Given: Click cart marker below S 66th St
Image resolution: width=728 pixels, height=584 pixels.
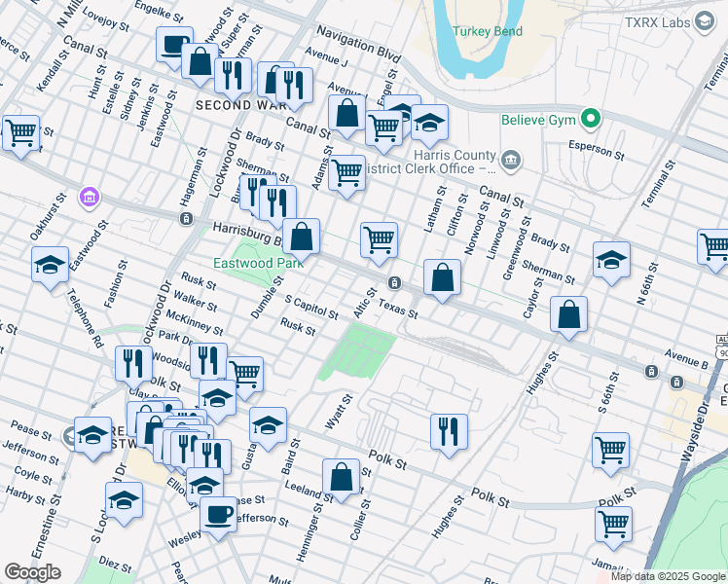Looking at the screenshot, I should pos(610,453).
